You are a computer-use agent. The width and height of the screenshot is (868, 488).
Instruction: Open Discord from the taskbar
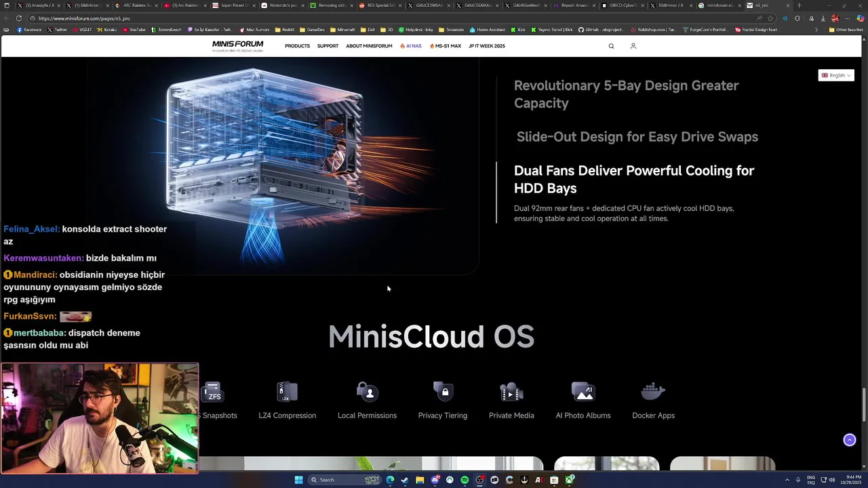tap(435, 480)
